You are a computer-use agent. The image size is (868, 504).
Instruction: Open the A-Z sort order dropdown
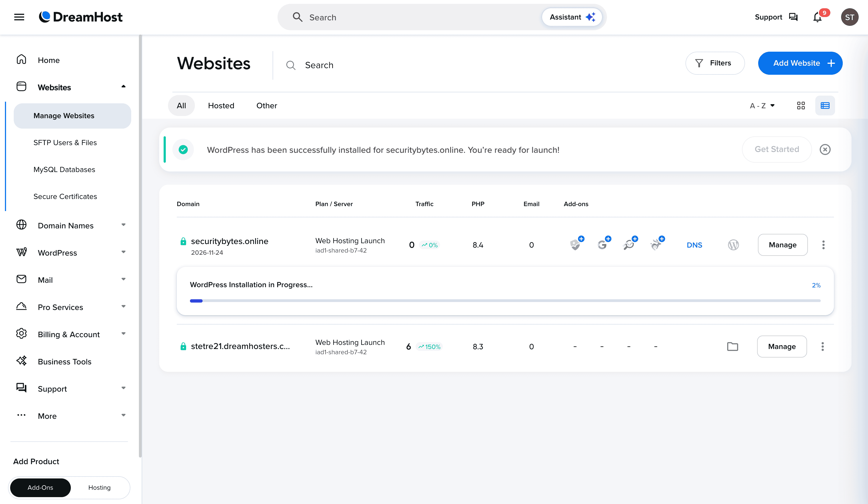(763, 106)
